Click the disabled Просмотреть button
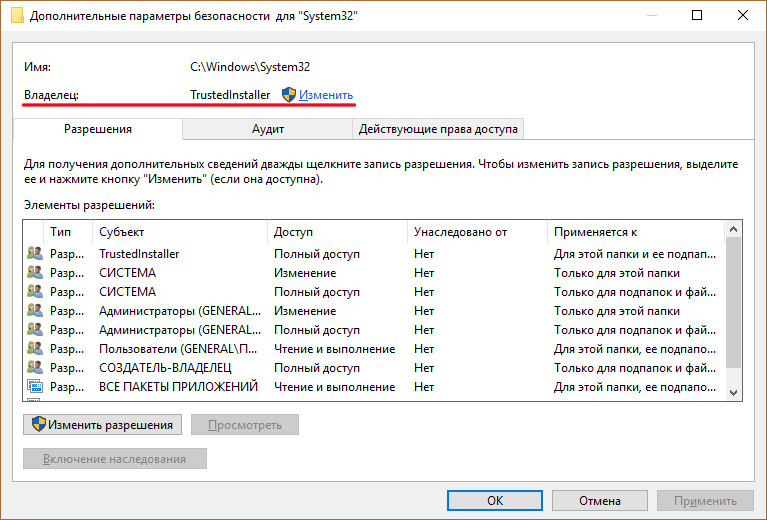Viewport: 767px width, 520px height. tap(245, 425)
